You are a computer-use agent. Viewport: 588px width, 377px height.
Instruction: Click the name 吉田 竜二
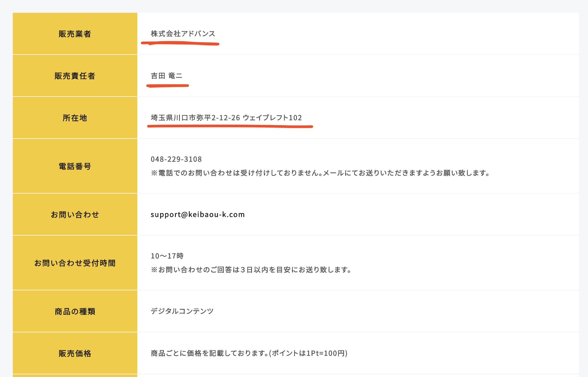tap(167, 76)
